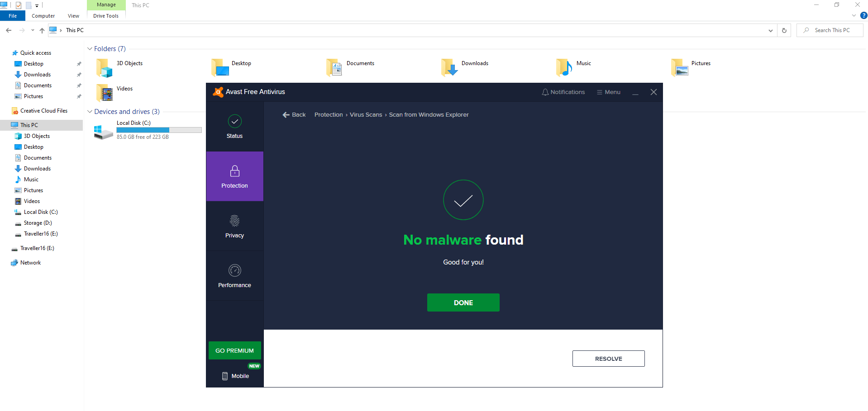Image resolution: width=868 pixels, height=411 pixels.
Task: Open the Performance gauge section in Avast
Action: pos(234,276)
